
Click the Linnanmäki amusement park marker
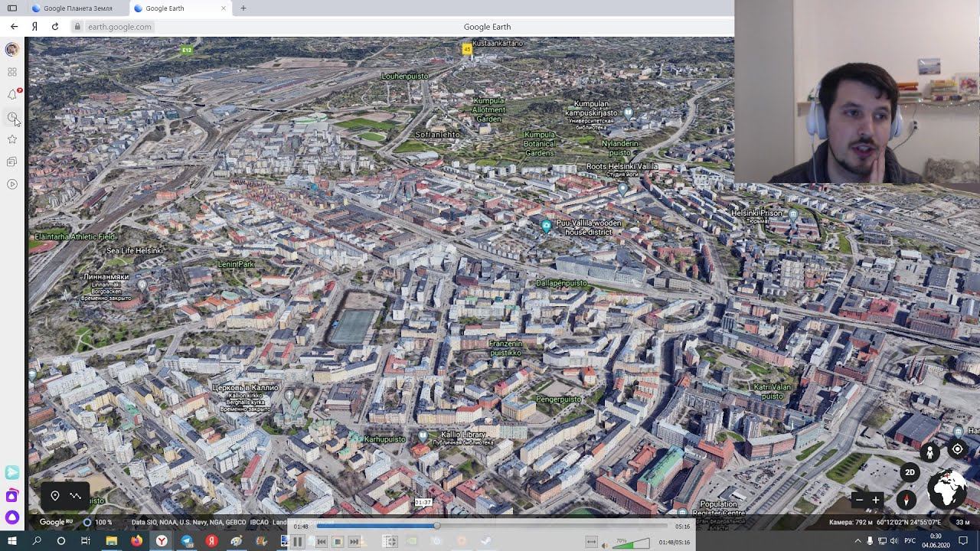(x=142, y=285)
